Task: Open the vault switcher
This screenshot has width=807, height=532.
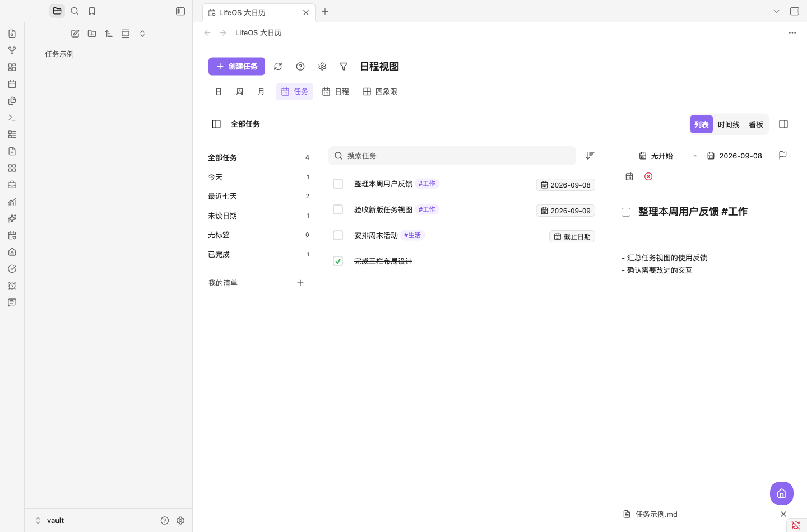Action: [49, 520]
